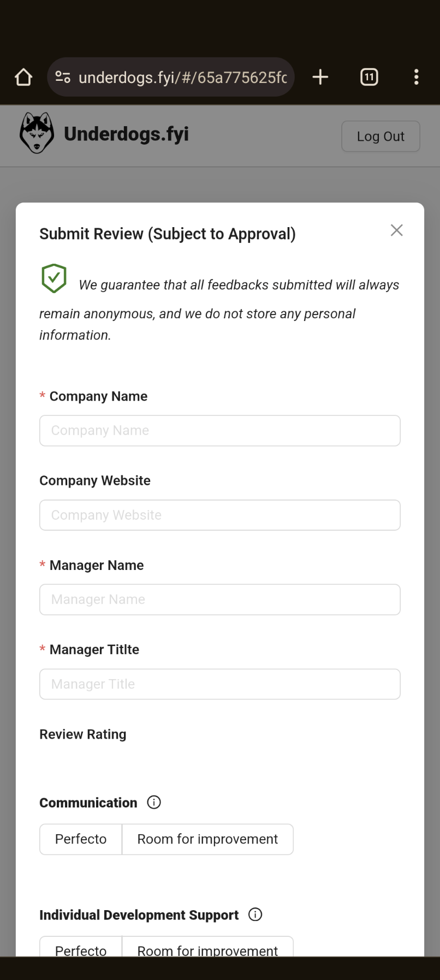Click the green shield checkmark icon
This screenshot has height=980, width=440.
(x=54, y=278)
